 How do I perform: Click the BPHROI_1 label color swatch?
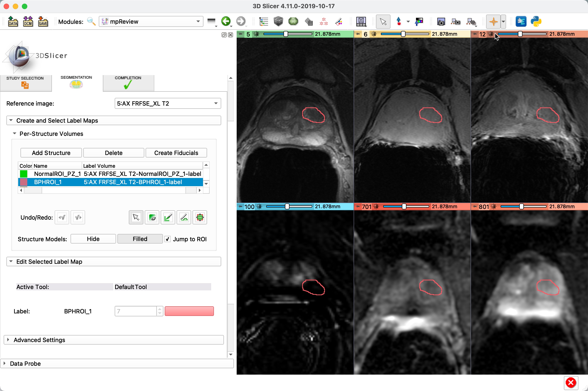189,311
